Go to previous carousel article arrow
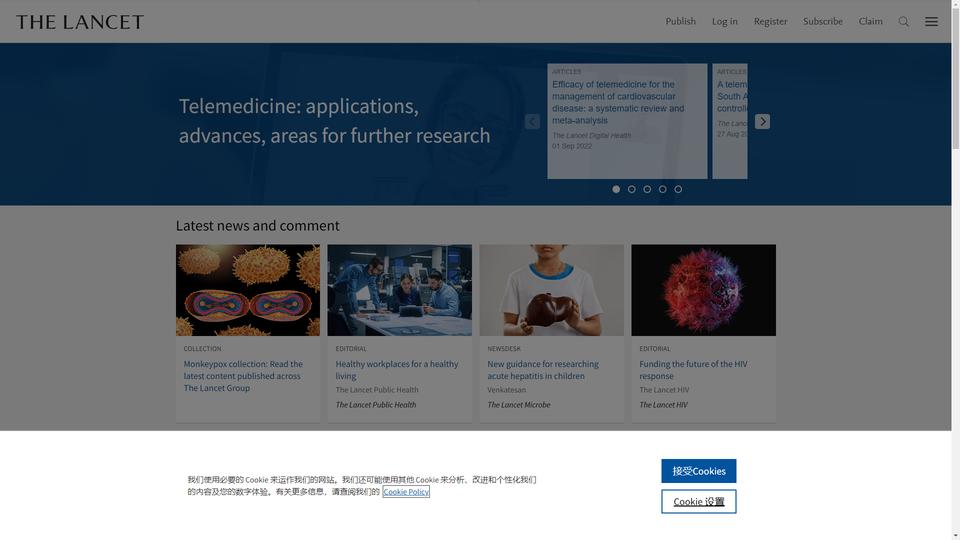This screenshot has height=540, width=960. [532, 121]
